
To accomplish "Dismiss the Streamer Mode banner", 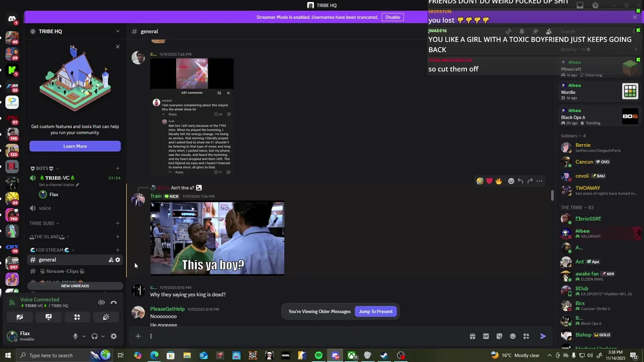I will tap(635, 17).
